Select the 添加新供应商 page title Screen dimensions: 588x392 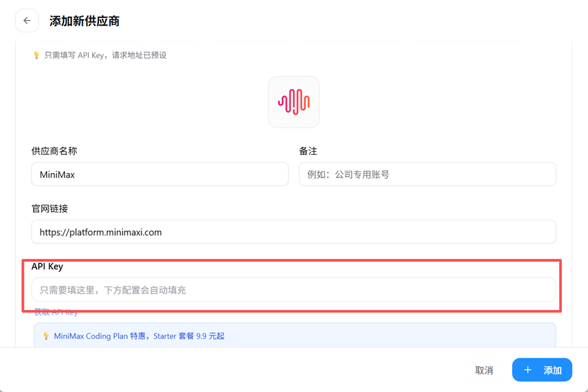point(85,21)
